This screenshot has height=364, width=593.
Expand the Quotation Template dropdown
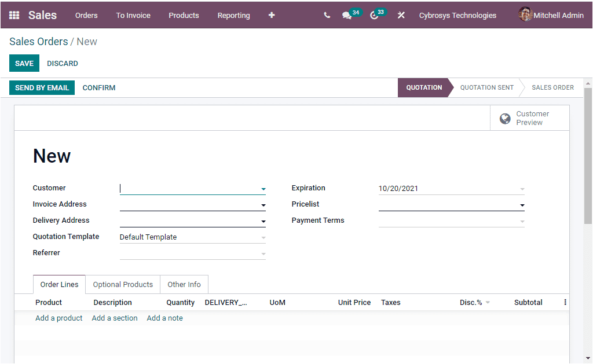click(263, 237)
